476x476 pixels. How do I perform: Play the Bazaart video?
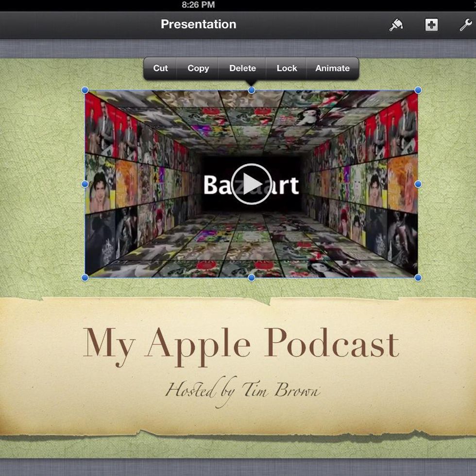tap(251, 184)
